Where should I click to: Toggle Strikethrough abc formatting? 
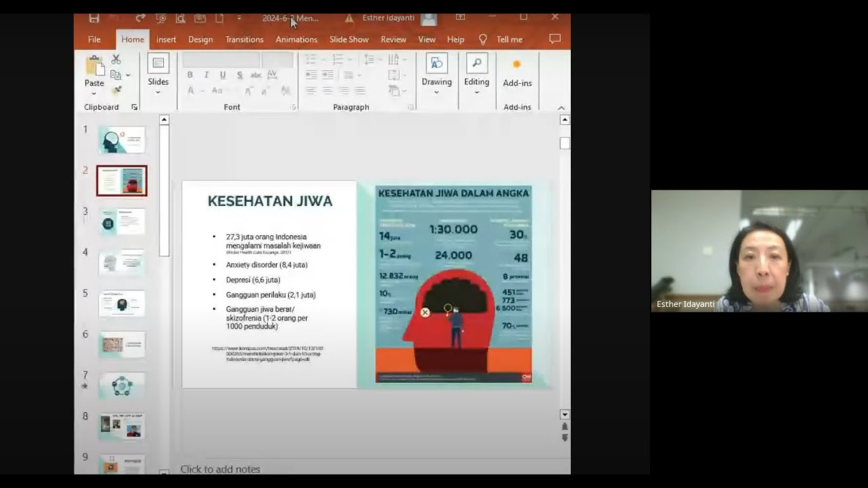click(256, 75)
